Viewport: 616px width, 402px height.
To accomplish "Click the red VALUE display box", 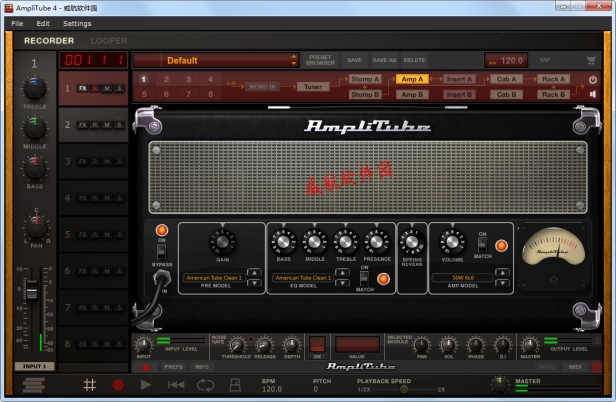I will [x=357, y=344].
